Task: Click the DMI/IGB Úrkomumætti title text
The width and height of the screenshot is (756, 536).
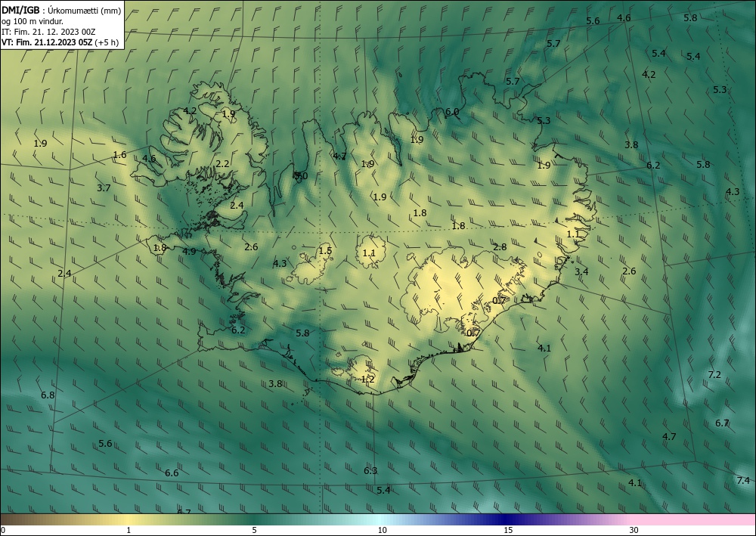Action: 61,10
